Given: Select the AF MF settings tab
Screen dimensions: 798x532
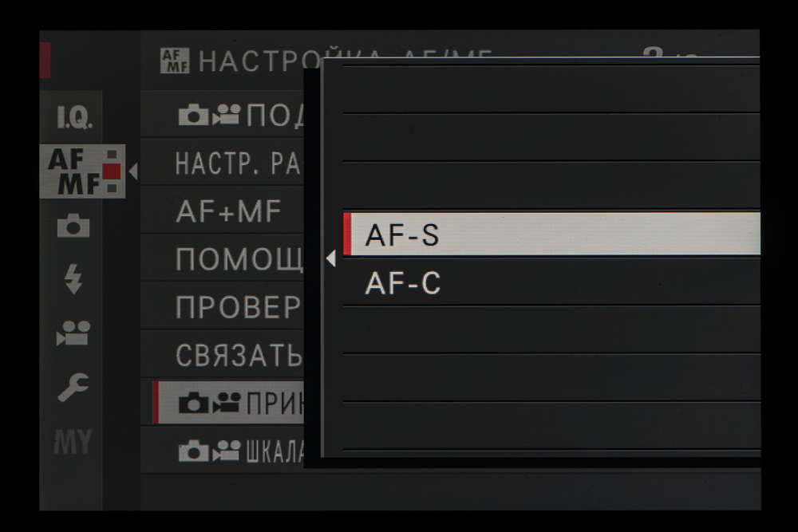Looking at the screenshot, I should [82, 171].
